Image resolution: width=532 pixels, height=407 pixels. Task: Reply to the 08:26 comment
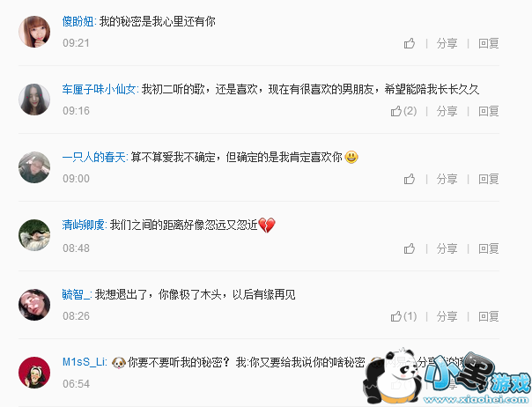(x=489, y=316)
